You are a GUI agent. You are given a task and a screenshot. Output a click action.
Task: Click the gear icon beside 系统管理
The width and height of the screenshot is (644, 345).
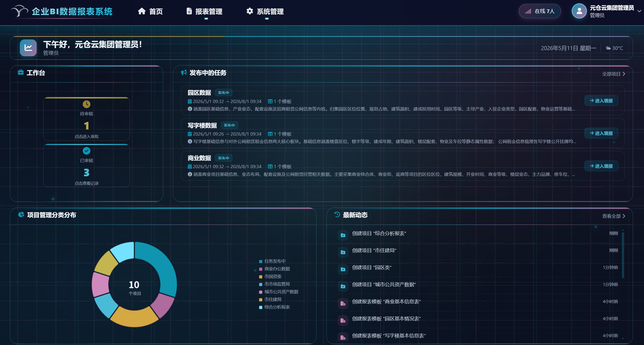coord(250,11)
